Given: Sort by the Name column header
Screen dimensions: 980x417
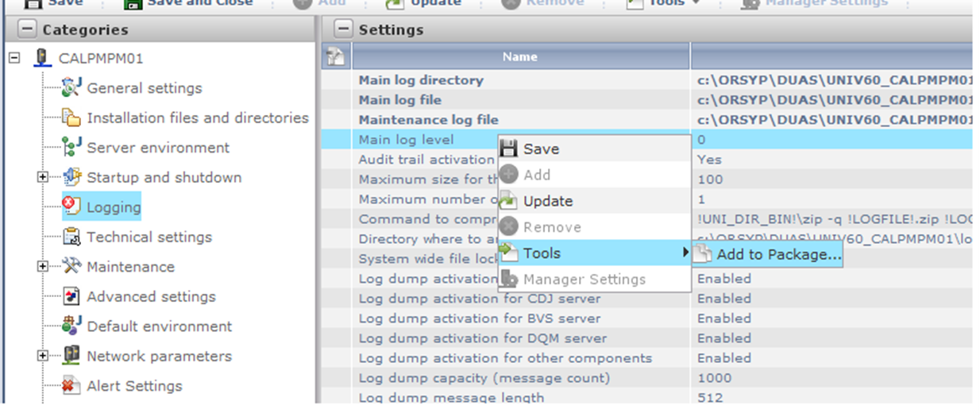Looking at the screenshot, I should (520, 57).
